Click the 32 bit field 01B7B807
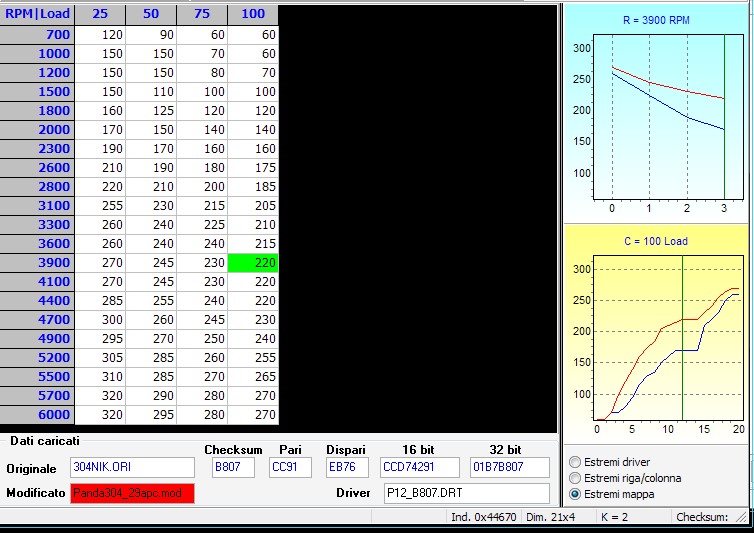The width and height of the screenshot is (754, 533). (510, 467)
